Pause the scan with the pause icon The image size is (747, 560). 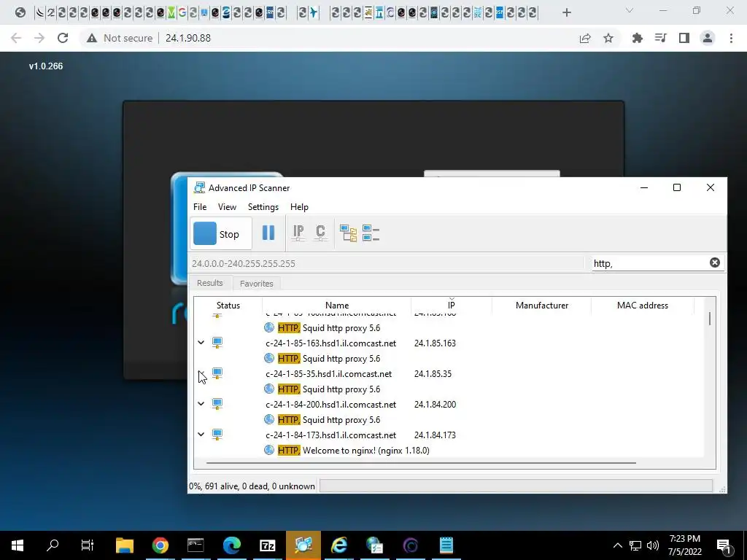point(268,233)
